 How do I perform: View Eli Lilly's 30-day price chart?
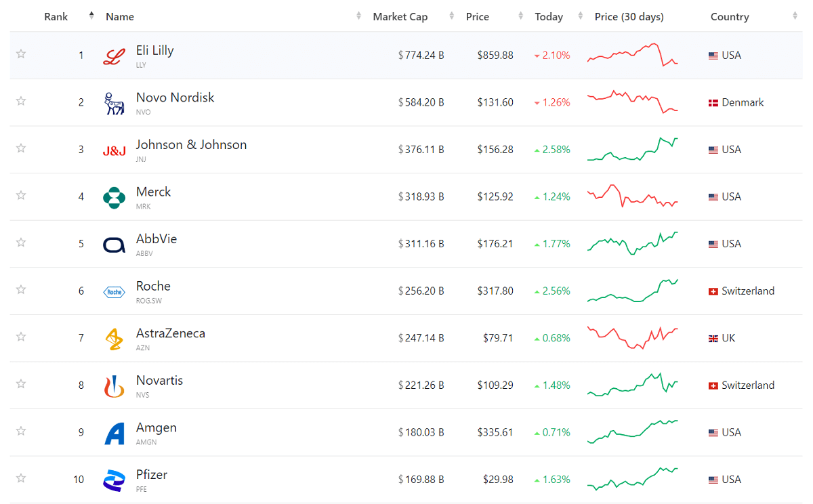tap(633, 54)
